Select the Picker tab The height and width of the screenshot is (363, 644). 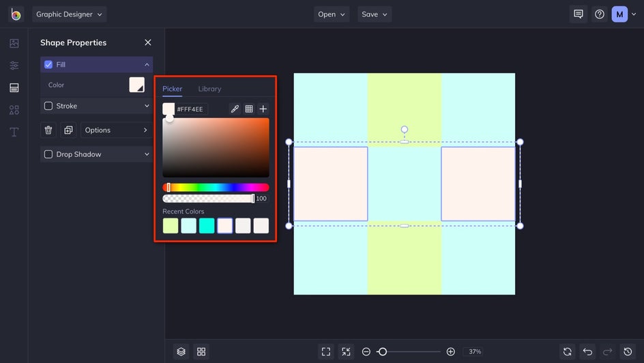click(172, 89)
